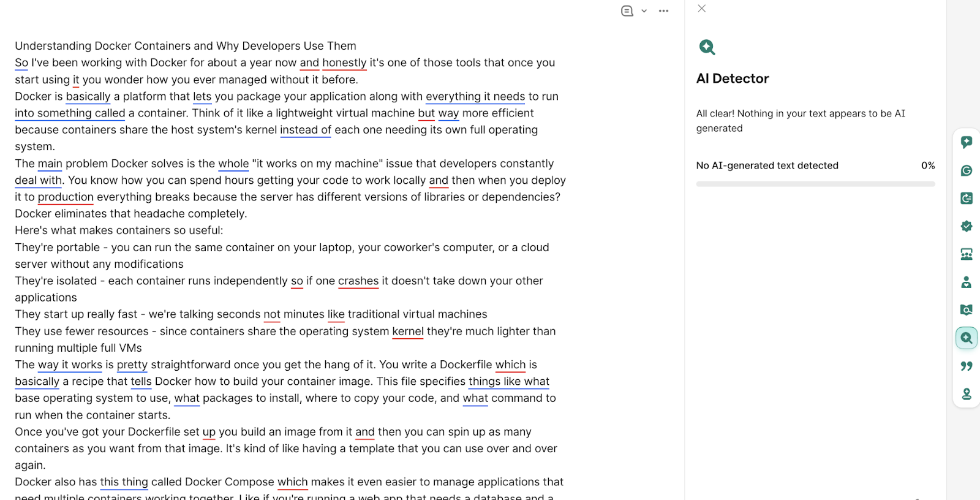Open the Paraphraser icon in right sidebar

tap(967, 198)
